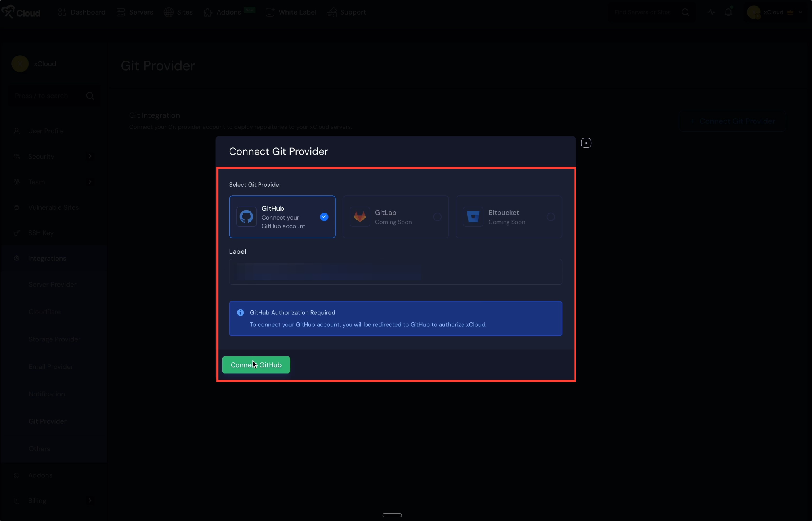
Task: Select the Bitbucket radio button
Action: pos(551,217)
